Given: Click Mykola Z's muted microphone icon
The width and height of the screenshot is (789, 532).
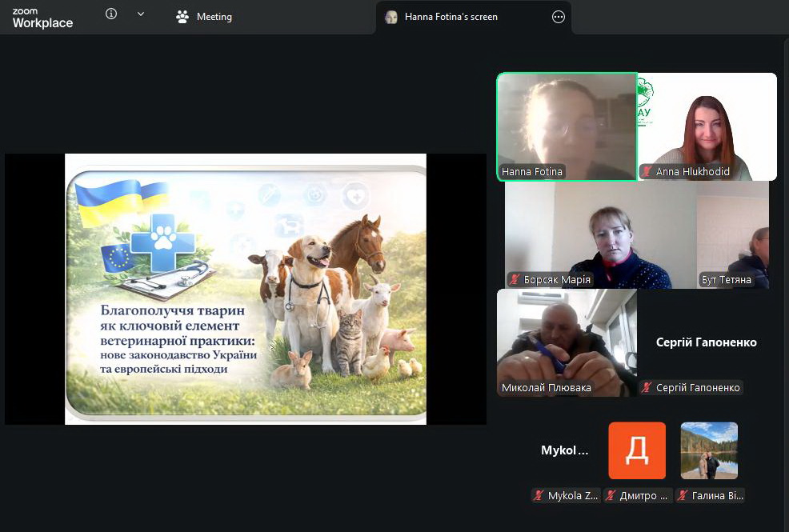Looking at the screenshot, I should point(539,496).
